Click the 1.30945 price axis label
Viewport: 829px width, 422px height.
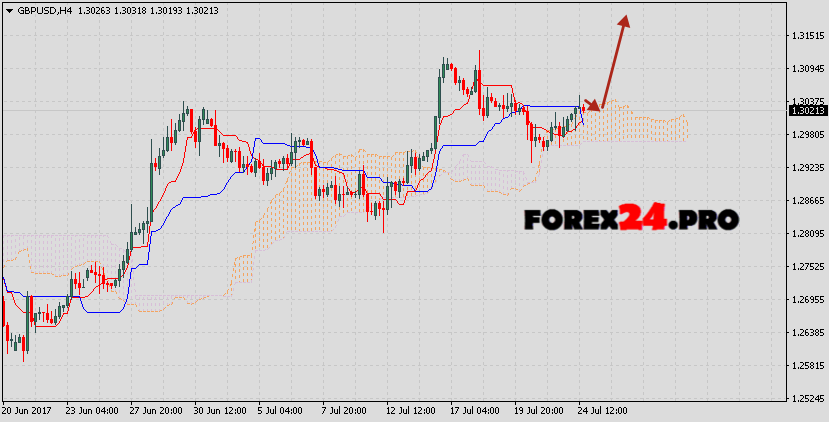[802, 69]
